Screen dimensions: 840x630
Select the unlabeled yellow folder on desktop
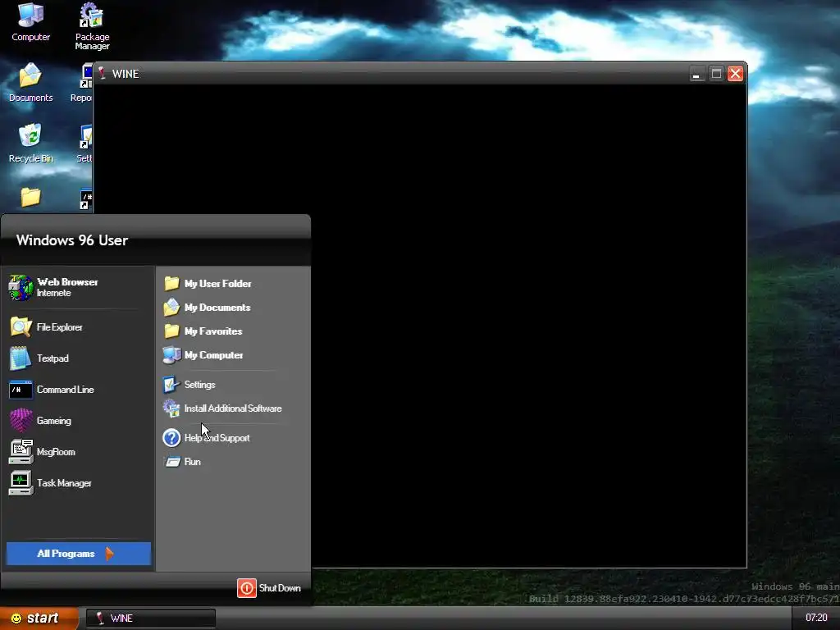30,197
